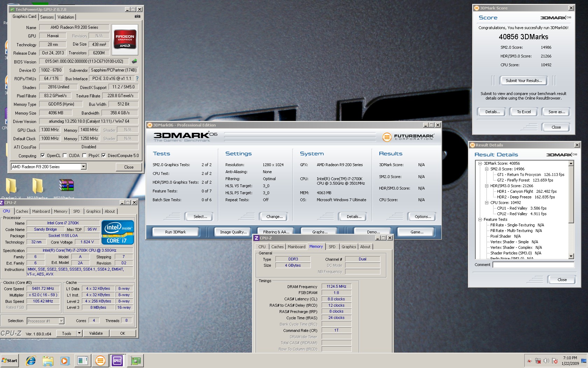Screen dimensions: 588x368
Task: Click the Radeon Graphics logo in GPU-Z
Action: pos(125,39)
